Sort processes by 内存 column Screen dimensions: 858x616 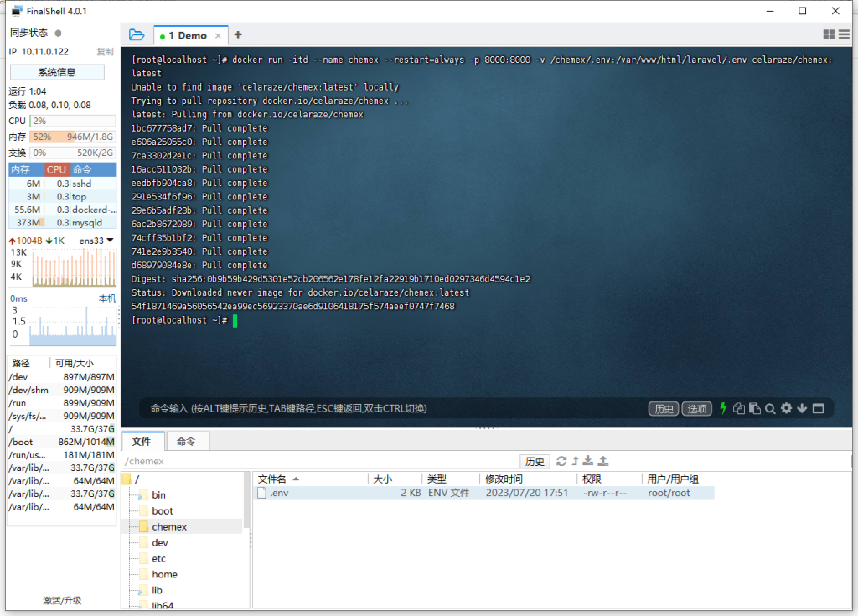(26, 169)
